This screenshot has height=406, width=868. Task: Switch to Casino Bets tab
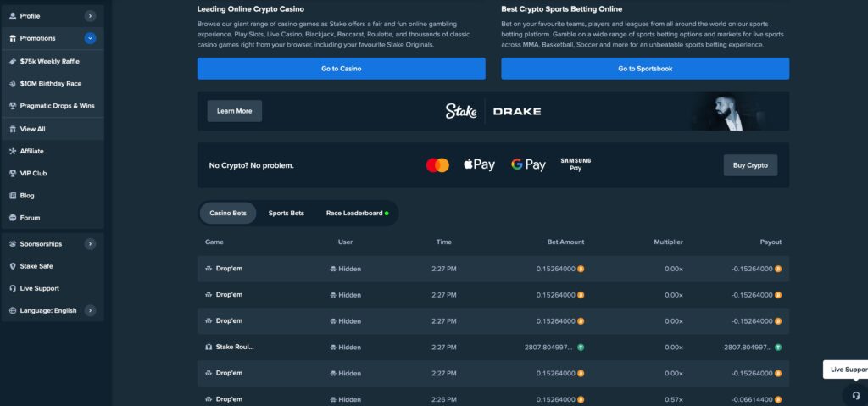coord(227,214)
